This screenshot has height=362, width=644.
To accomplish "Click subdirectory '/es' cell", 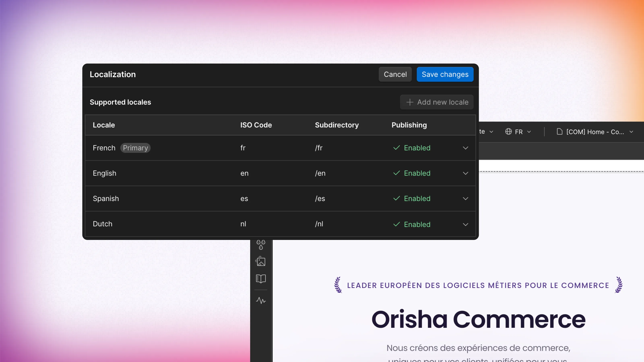I will (320, 199).
